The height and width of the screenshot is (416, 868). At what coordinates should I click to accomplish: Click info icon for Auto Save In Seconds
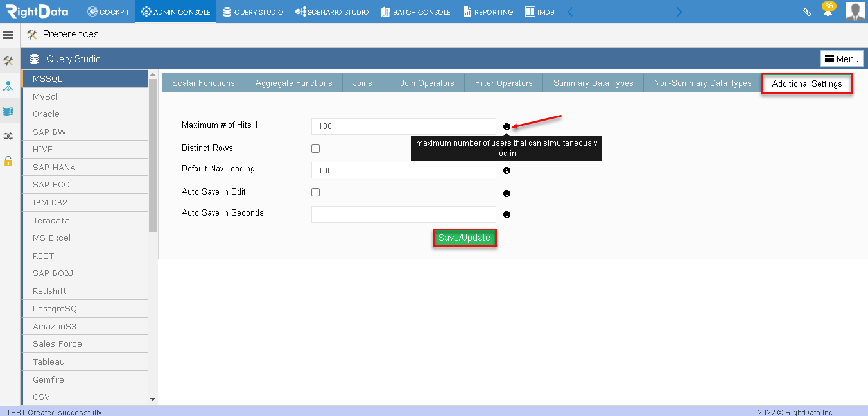tap(507, 215)
